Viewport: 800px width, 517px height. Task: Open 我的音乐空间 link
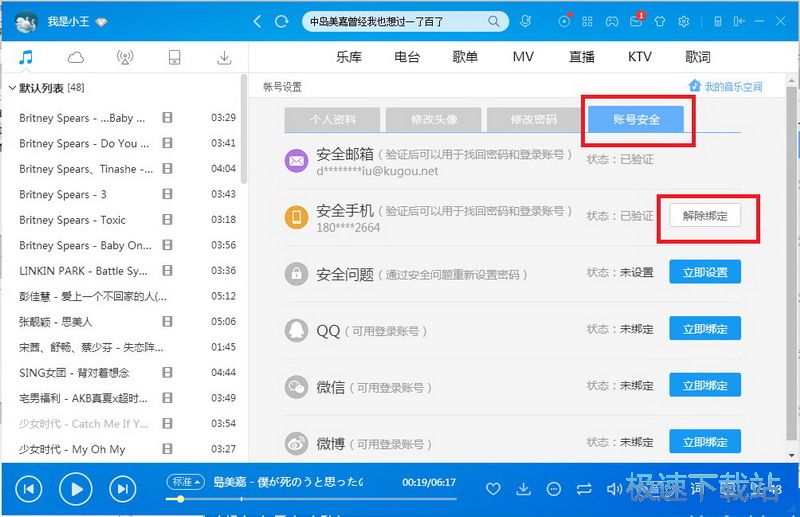pyautogui.click(x=725, y=86)
